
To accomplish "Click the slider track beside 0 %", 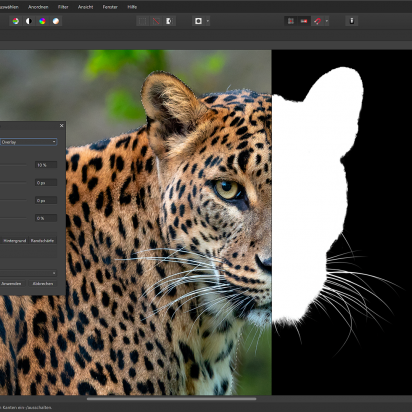I will click(x=13, y=218).
